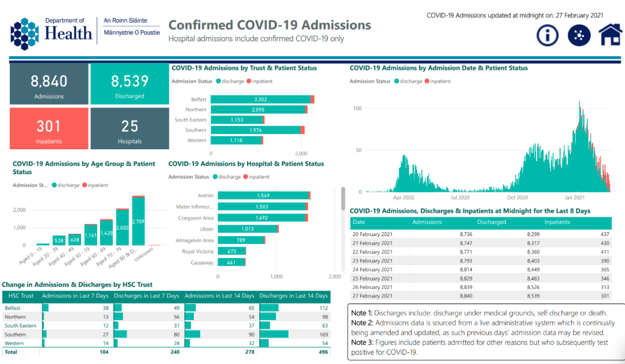The image size is (625, 364).
Task: Toggle discharge legend in Admission Date chart
Action: [409, 82]
